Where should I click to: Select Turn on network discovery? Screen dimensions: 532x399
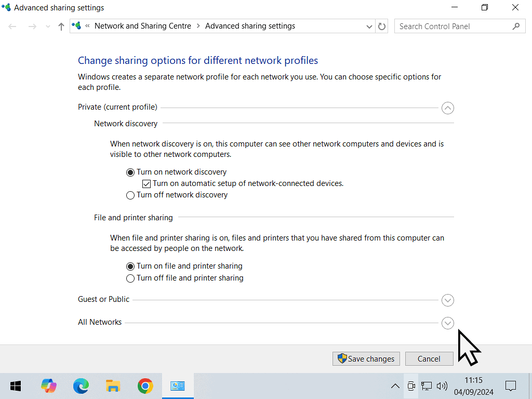(130, 172)
